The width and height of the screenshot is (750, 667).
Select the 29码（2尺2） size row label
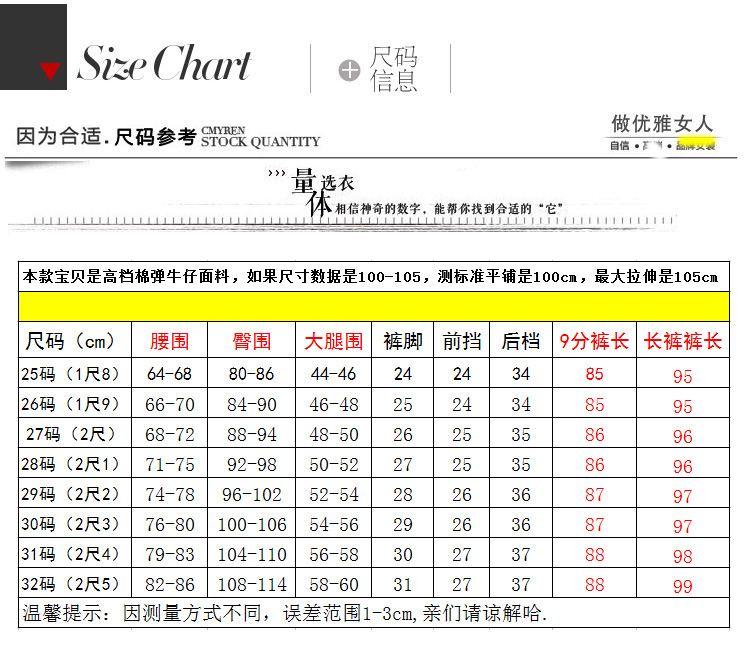point(70,494)
